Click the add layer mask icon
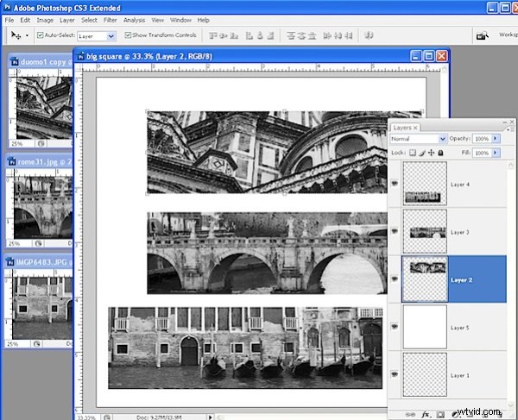This screenshot has width=518, height=420. click(439, 415)
